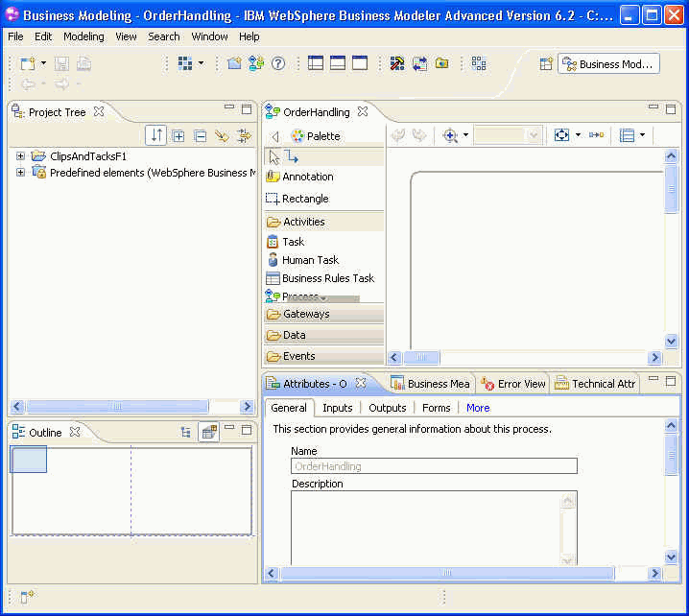Pick the Human Task palette item
Image resolution: width=689 pixels, height=616 pixels.
point(309,260)
